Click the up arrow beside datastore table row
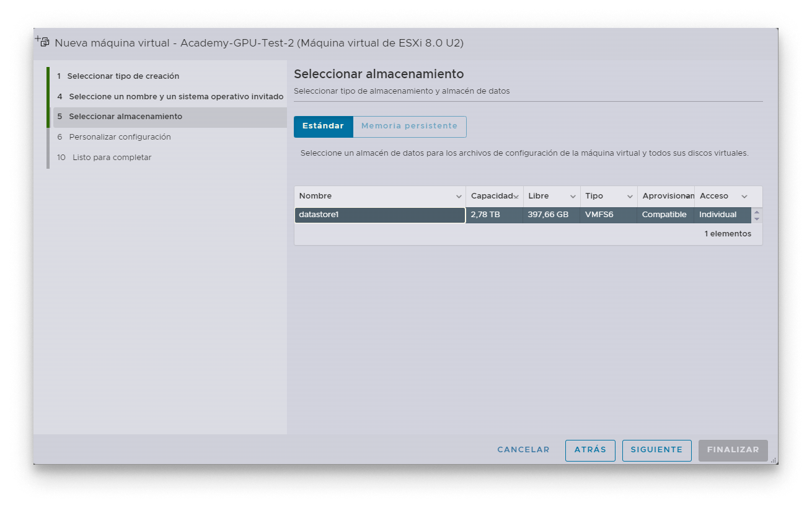The width and height of the screenshot is (812, 505). (x=756, y=212)
